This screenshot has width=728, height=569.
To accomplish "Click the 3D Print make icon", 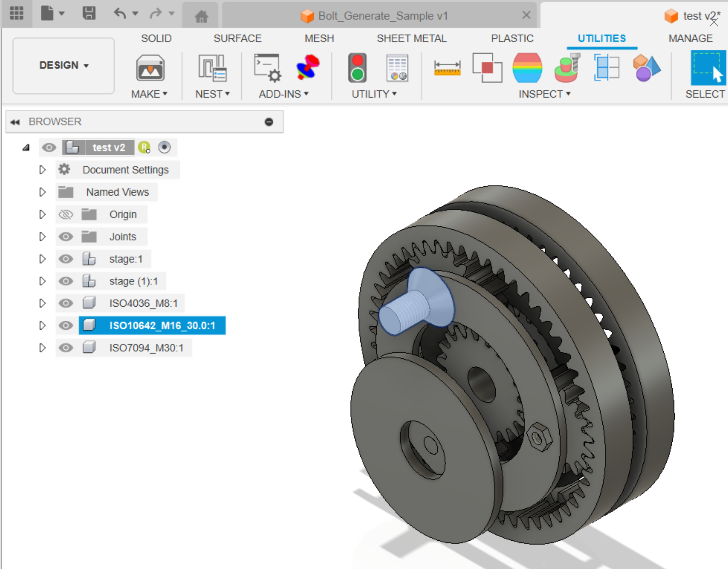I will click(x=150, y=68).
